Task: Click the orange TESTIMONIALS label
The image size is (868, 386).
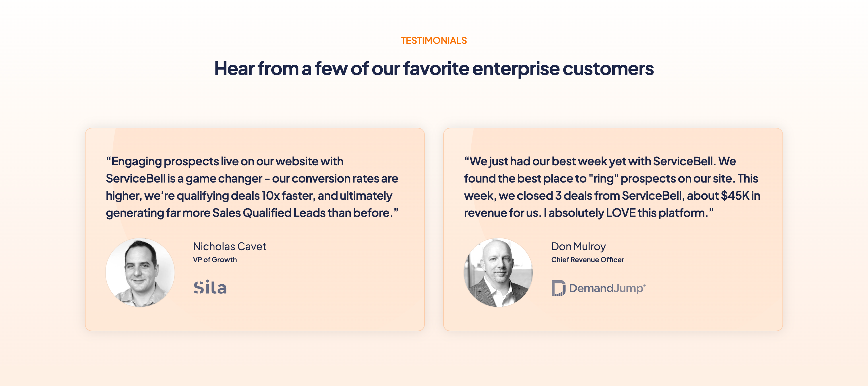Action: coord(434,41)
